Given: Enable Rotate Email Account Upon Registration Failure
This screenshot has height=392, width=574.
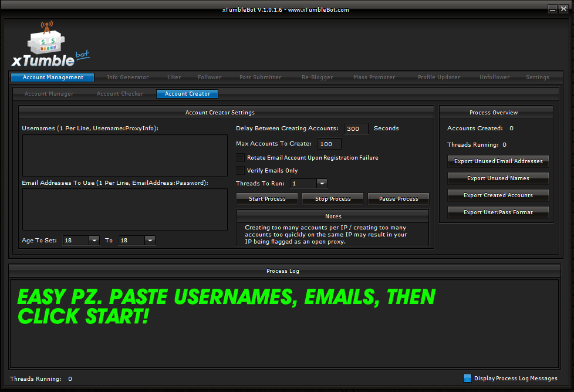Looking at the screenshot, I should pos(240,158).
